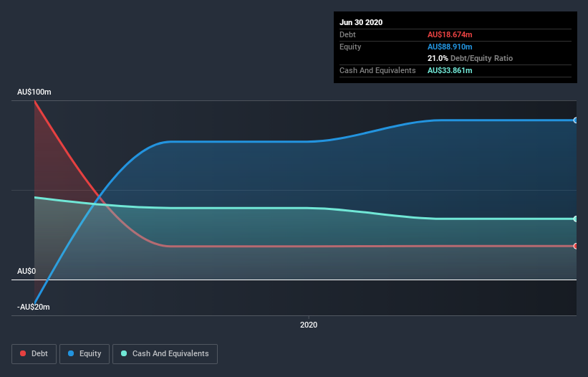This screenshot has width=588, height=377.
Task: Toggle Cash And Equivalents legend button
Action: pos(165,354)
